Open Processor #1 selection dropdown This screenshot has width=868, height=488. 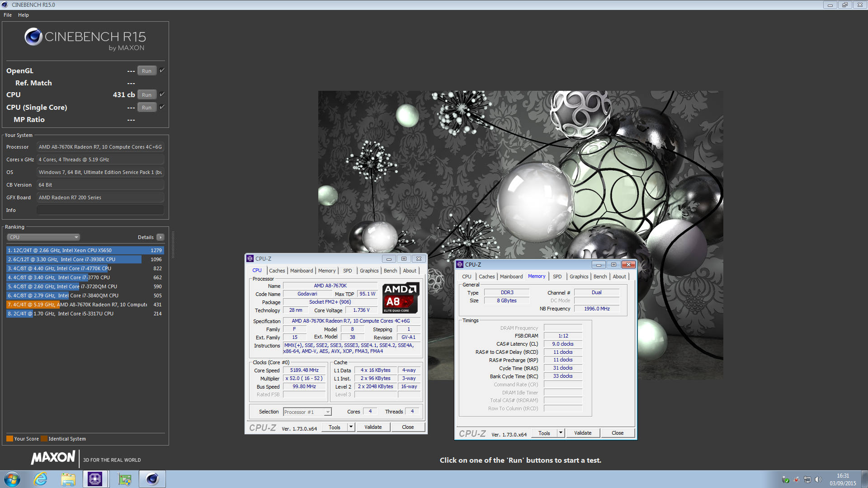click(307, 412)
